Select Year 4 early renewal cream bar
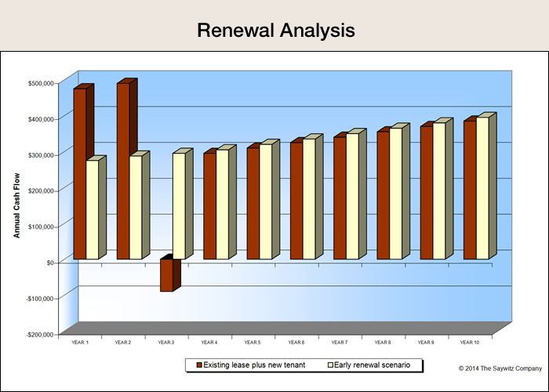The image size is (549, 392). click(x=223, y=205)
